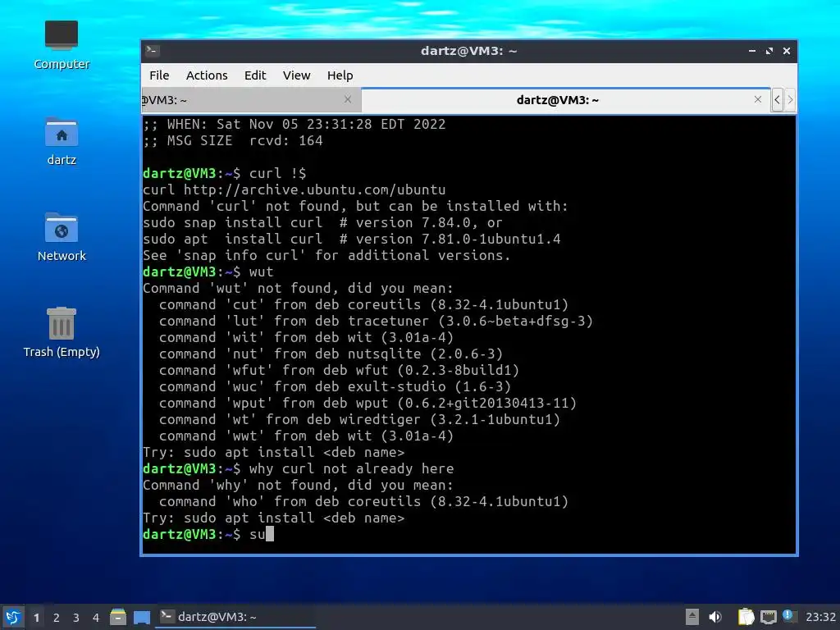Click the ';; MSG SIZE rcvd: 164' line

[x=232, y=141]
